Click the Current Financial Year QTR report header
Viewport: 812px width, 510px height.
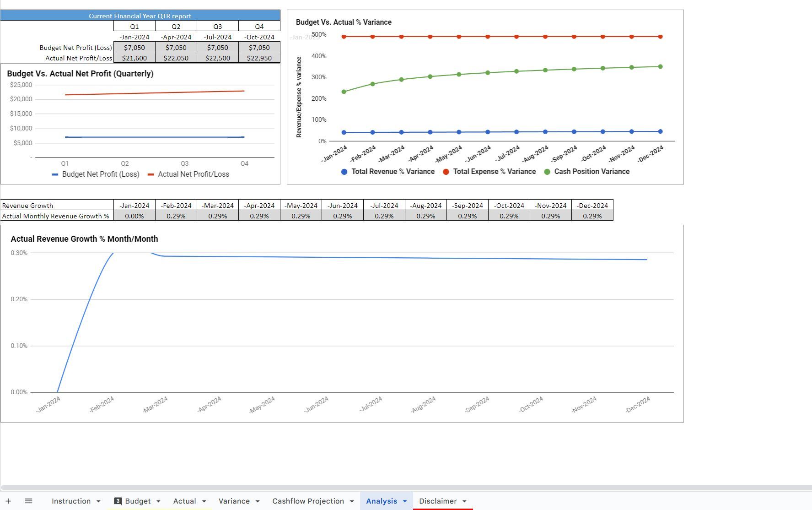140,16
